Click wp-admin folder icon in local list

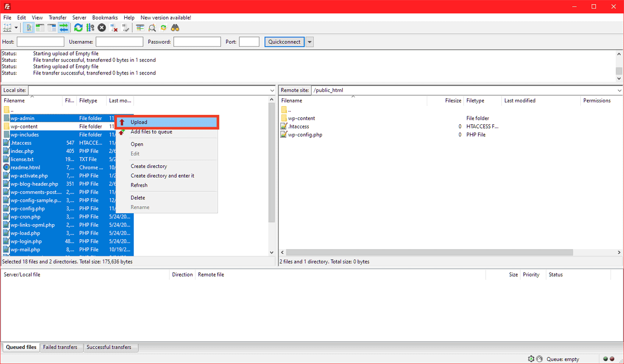[x=6, y=118]
